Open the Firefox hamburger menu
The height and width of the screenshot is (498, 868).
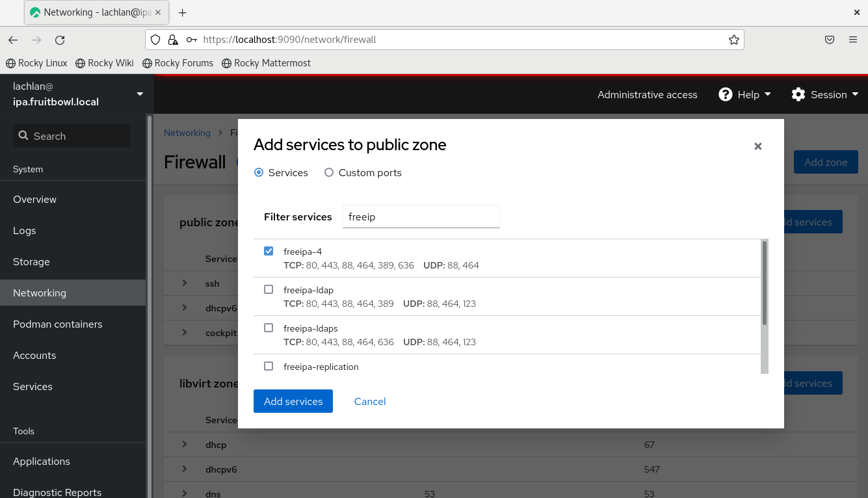[x=853, y=40]
